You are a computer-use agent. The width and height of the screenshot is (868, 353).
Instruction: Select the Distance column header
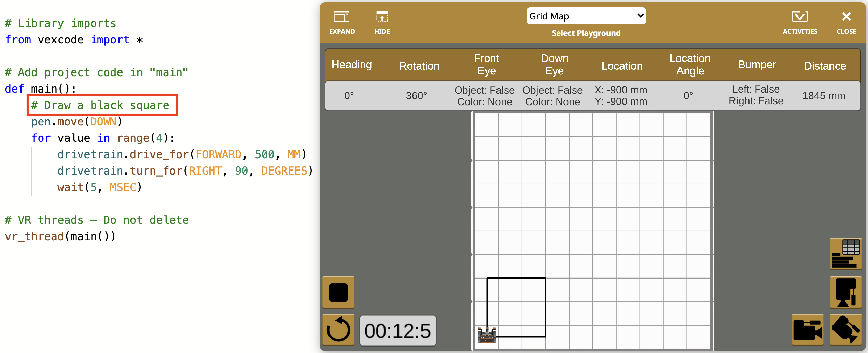pos(825,66)
